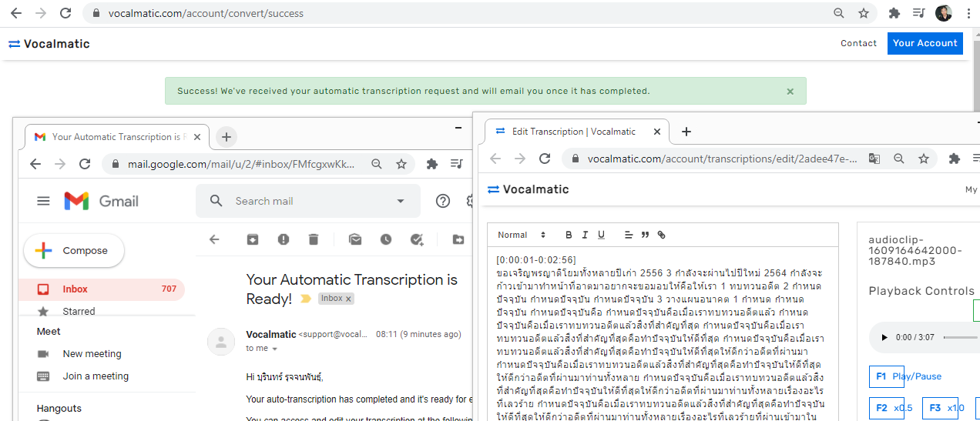
Task: Open the Inbox folder in Gmail
Action: [x=76, y=289]
